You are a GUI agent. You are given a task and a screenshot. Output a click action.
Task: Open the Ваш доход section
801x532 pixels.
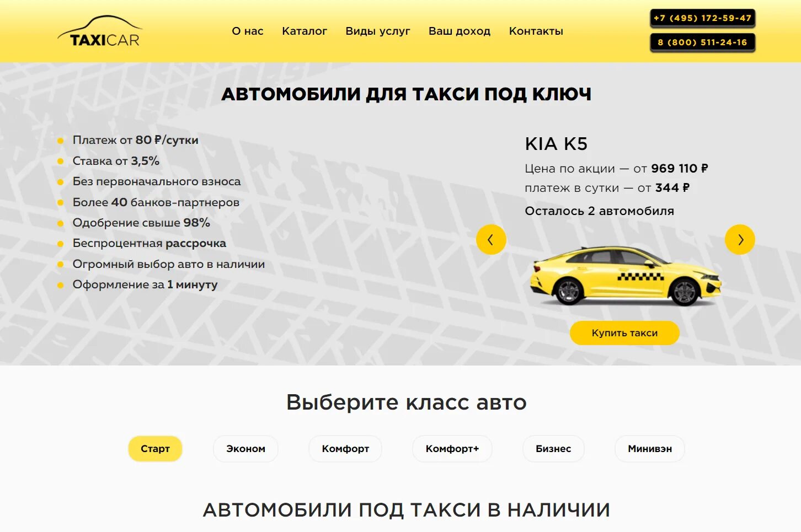click(x=460, y=31)
